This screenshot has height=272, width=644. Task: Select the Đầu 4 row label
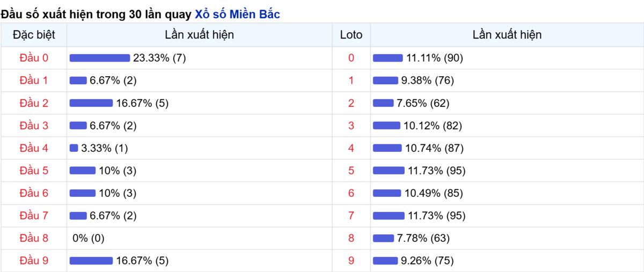click(x=34, y=148)
